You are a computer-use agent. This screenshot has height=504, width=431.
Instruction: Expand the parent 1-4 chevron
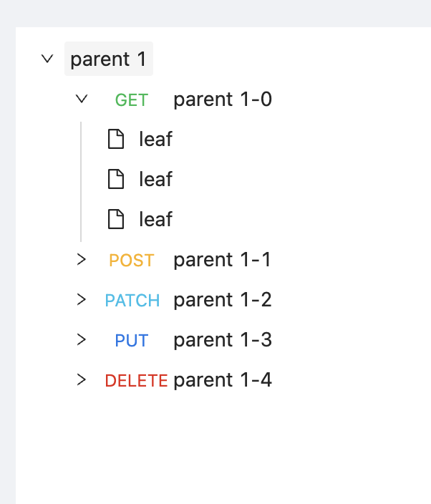(82, 380)
